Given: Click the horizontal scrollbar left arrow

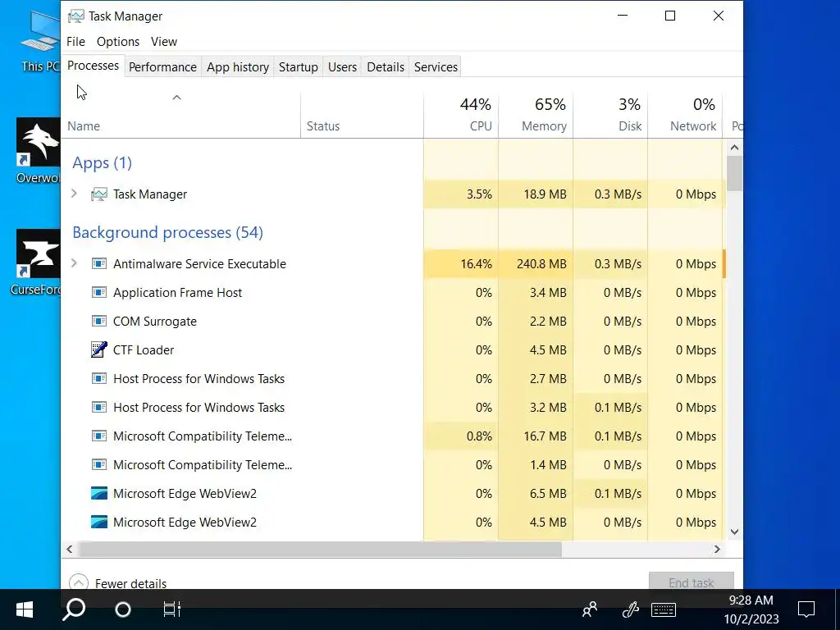Looking at the screenshot, I should click(x=69, y=549).
